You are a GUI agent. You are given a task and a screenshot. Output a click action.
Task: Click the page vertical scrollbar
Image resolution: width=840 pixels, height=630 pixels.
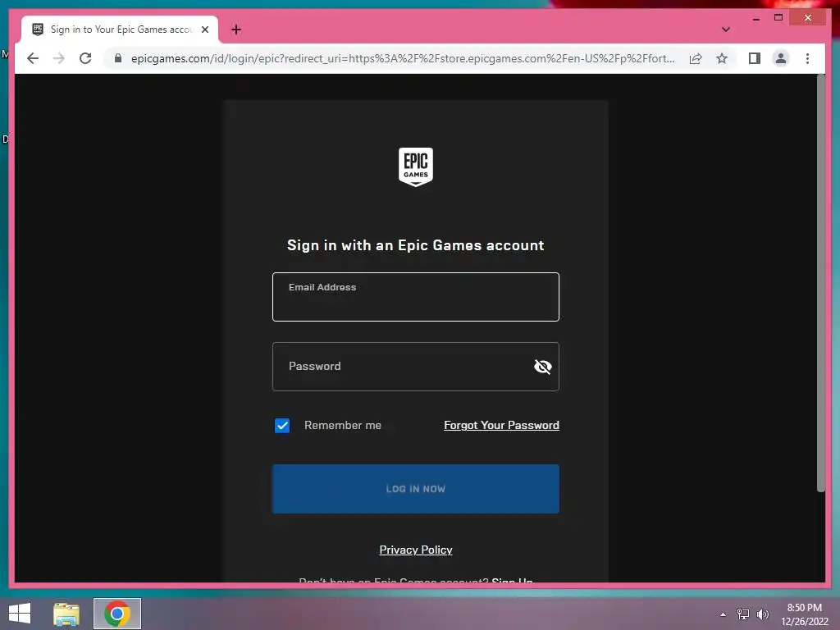[x=820, y=283]
